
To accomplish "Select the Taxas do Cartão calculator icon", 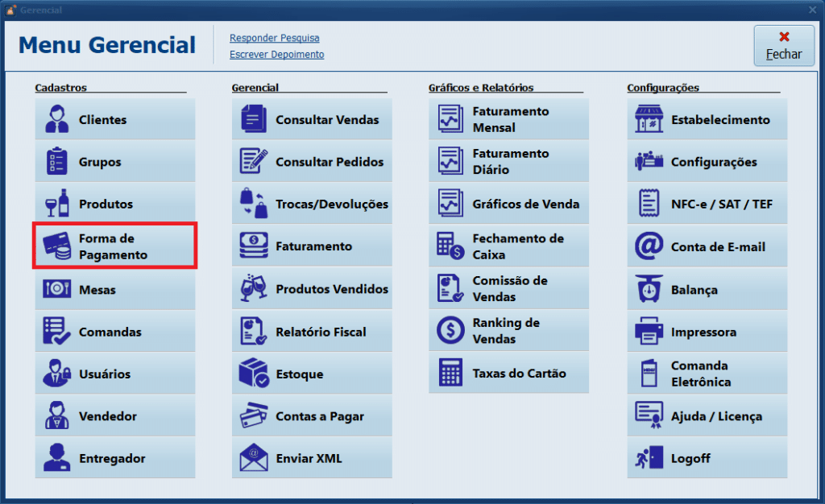I will click(x=450, y=374).
